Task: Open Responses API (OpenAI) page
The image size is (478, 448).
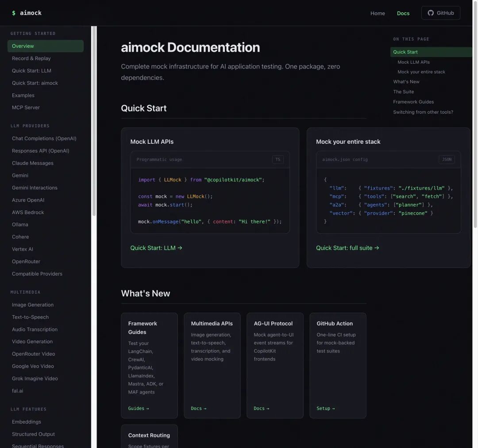Action: click(x=46, y=151)
